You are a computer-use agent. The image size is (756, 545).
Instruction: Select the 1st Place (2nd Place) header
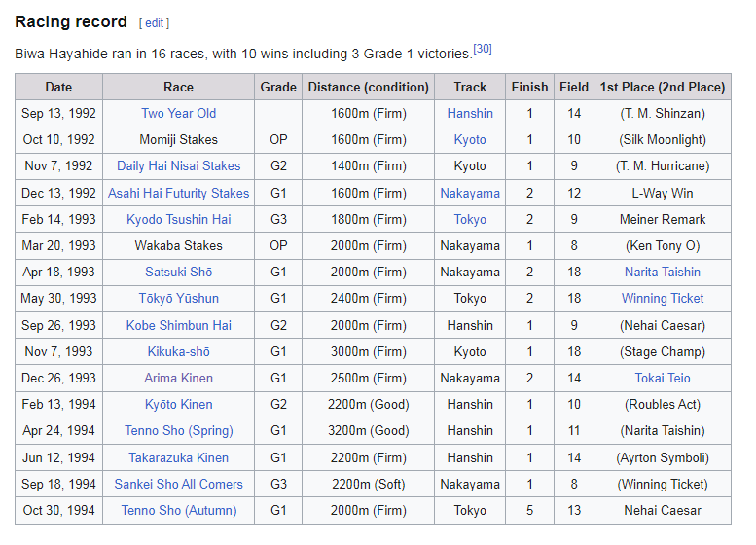[x=663, y=87]
